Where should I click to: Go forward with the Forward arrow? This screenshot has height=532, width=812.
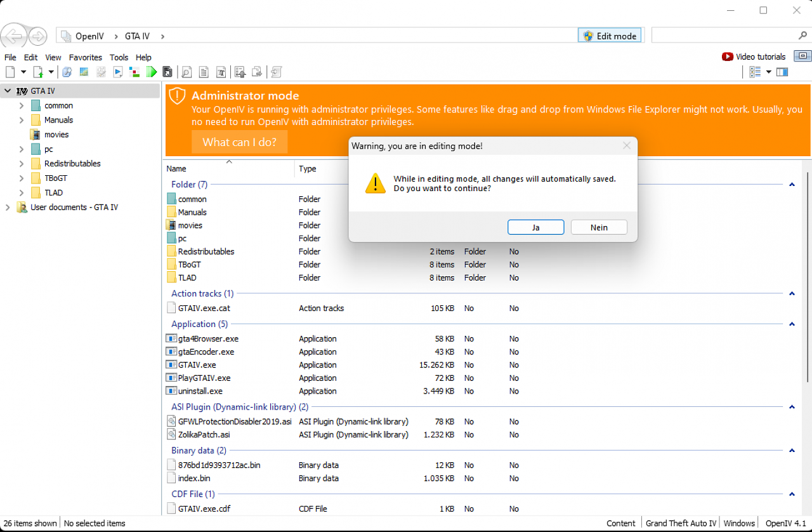point(38,36)
